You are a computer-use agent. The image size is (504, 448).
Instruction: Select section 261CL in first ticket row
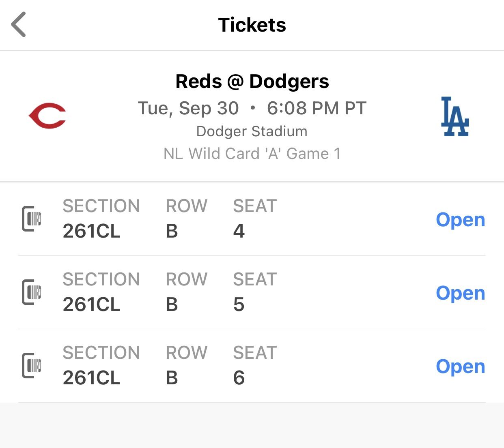pyautogui.click(x=92, y=231)
